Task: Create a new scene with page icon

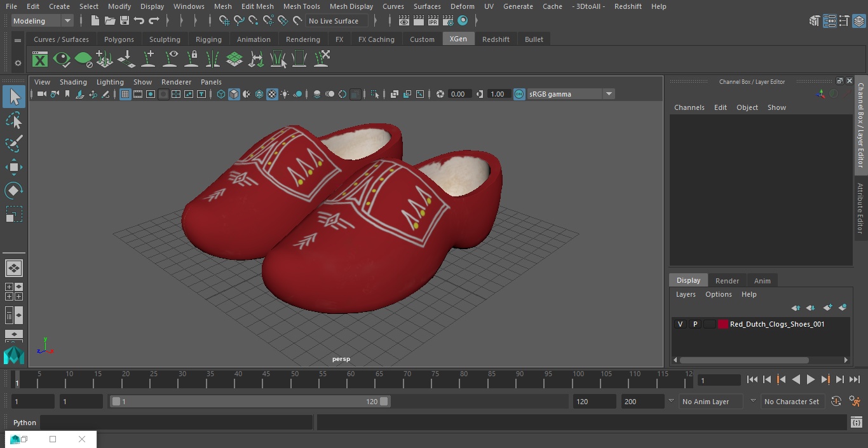Action: [x=95, y=21]
